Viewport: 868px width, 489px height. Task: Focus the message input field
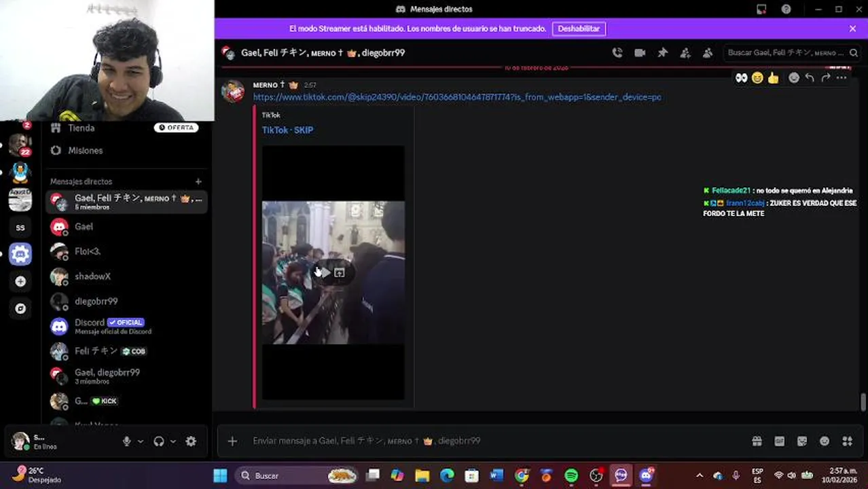(x=496, y=441)
